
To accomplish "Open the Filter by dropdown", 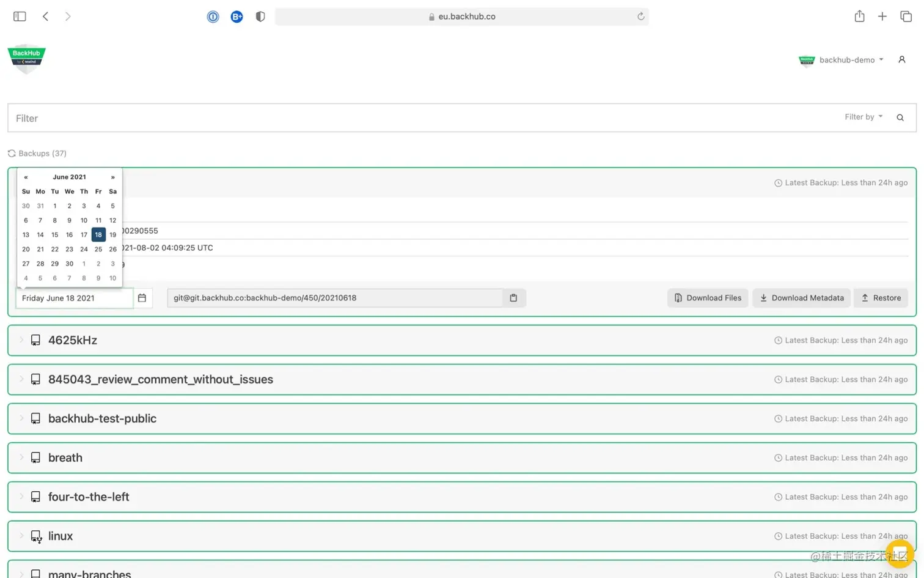I will pos(863,117).
